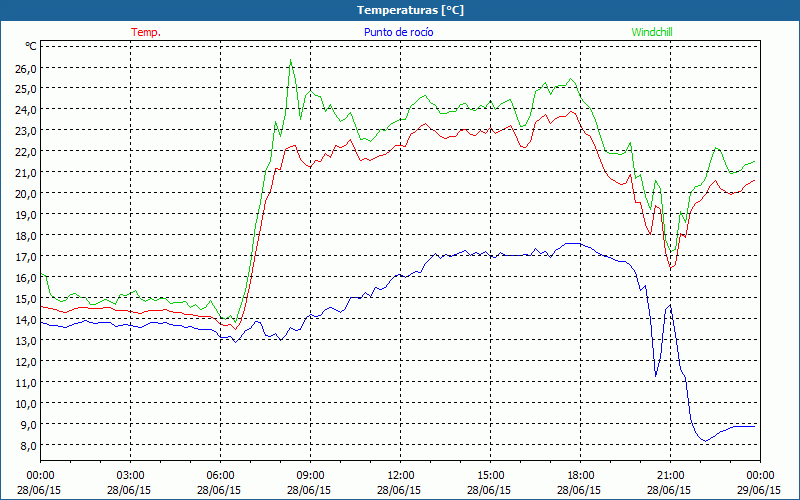Click the 13,0 y-axis value

point(26,340)
